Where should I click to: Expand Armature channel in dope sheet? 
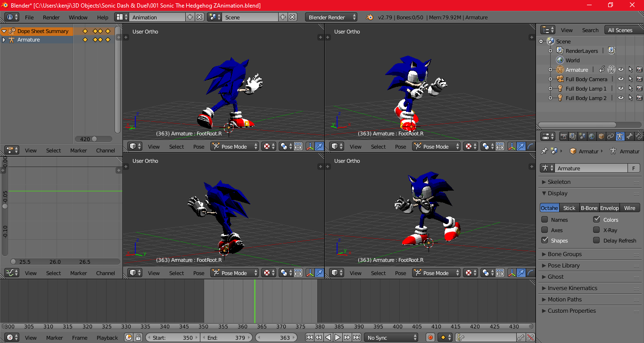[x=4, y=40]
